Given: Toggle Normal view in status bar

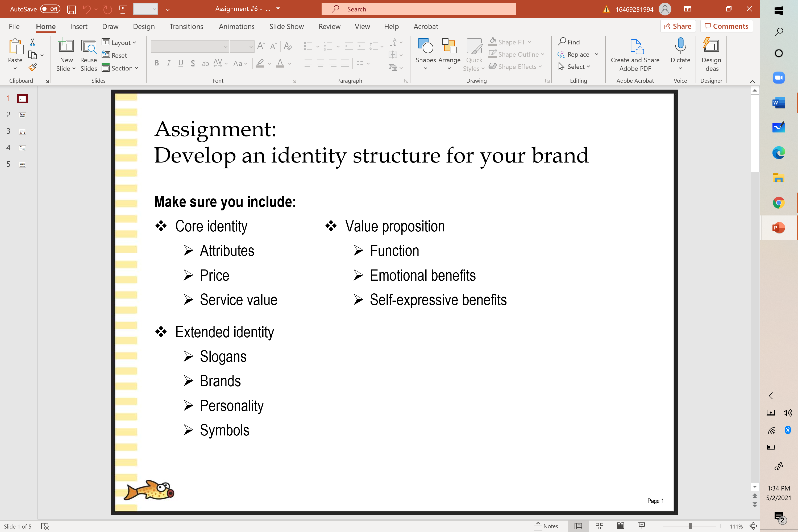Looking at the screenshot, I should [578, 526].
